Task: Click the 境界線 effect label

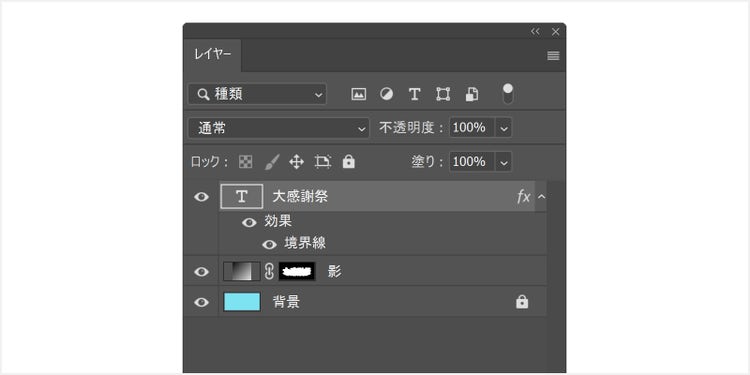Action: point(305,243)
